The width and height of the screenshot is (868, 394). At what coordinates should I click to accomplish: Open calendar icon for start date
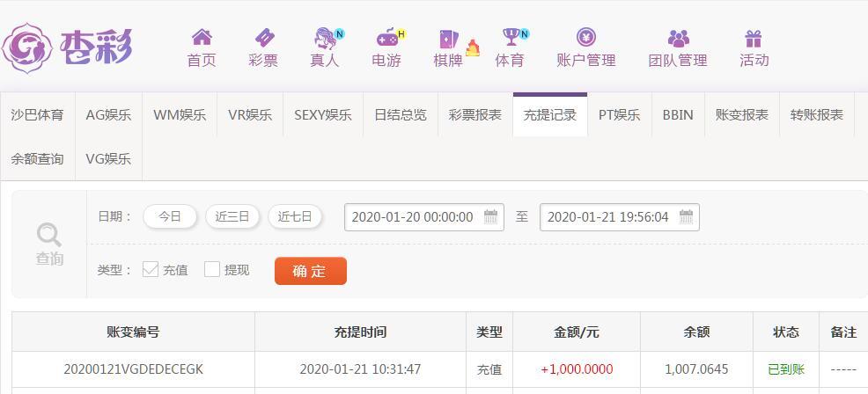[490, 217]
